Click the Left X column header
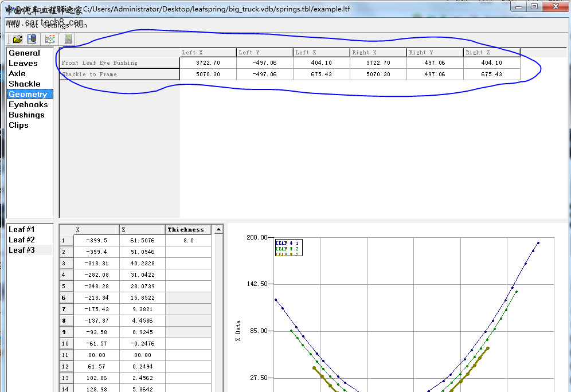 tap(208, 52)
